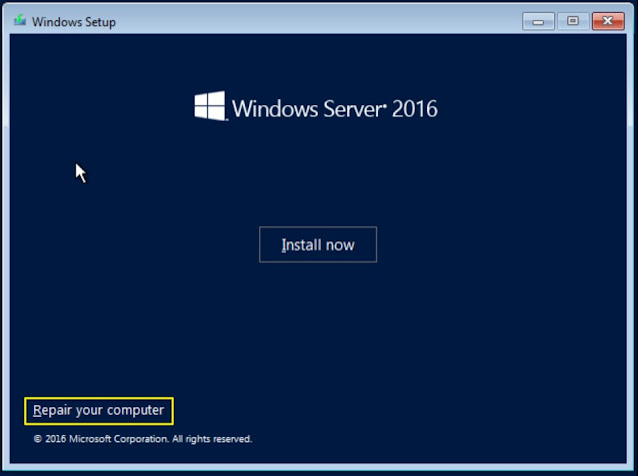Maximize the Windows Setup window

(573, 21)
